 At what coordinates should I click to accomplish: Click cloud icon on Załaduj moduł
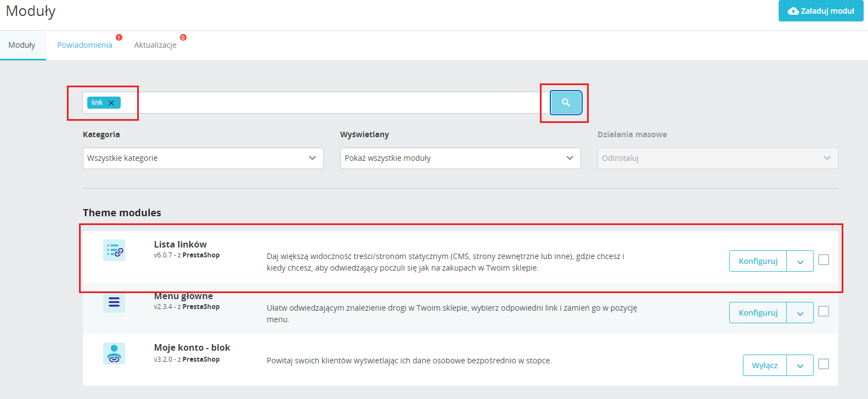(x=793, y=11)
